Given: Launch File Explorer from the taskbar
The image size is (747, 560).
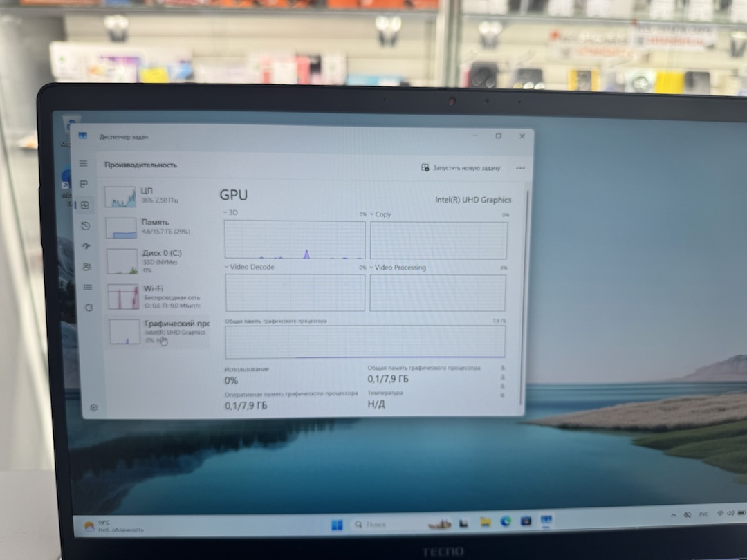Looking at the screenshot, I should [486, 523].
